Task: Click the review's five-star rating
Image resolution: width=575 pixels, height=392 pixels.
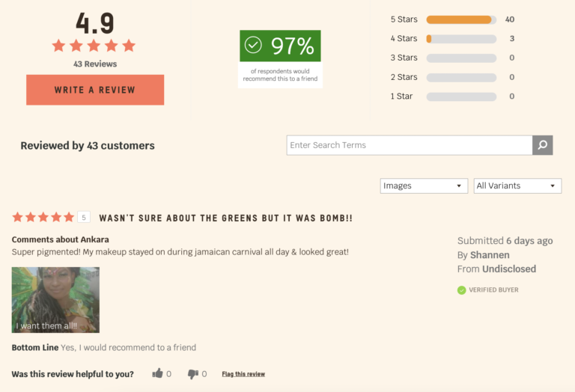Action: click(43, 217)
